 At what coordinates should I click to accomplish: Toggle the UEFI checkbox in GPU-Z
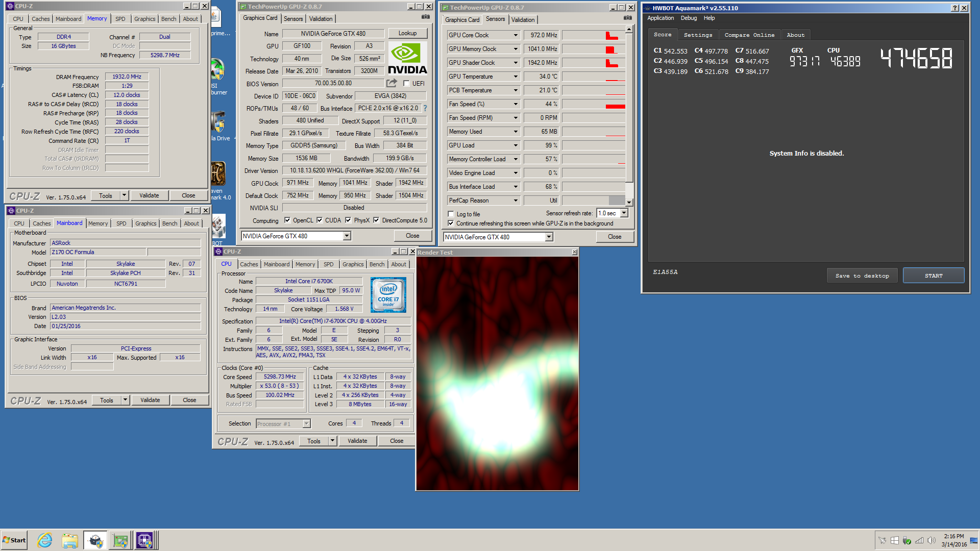(406, 83)
